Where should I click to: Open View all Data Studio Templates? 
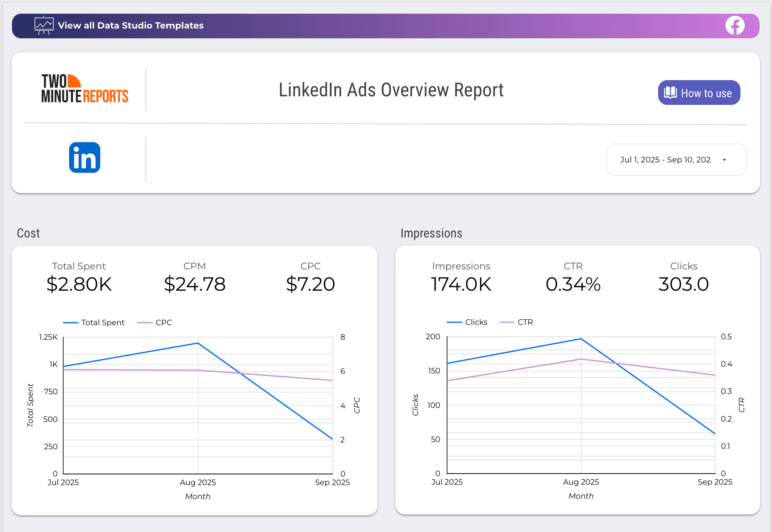point(131,25)
